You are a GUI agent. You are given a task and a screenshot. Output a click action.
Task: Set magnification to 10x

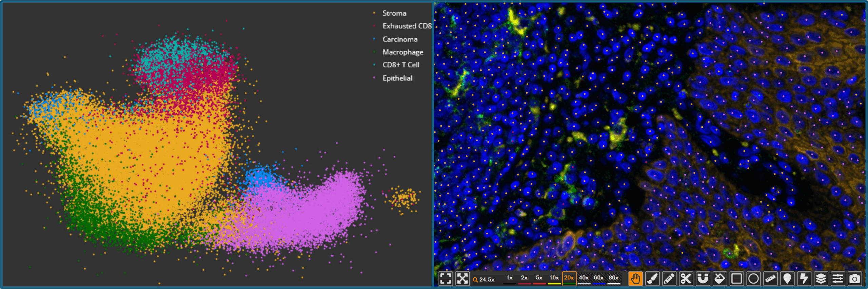554,278
